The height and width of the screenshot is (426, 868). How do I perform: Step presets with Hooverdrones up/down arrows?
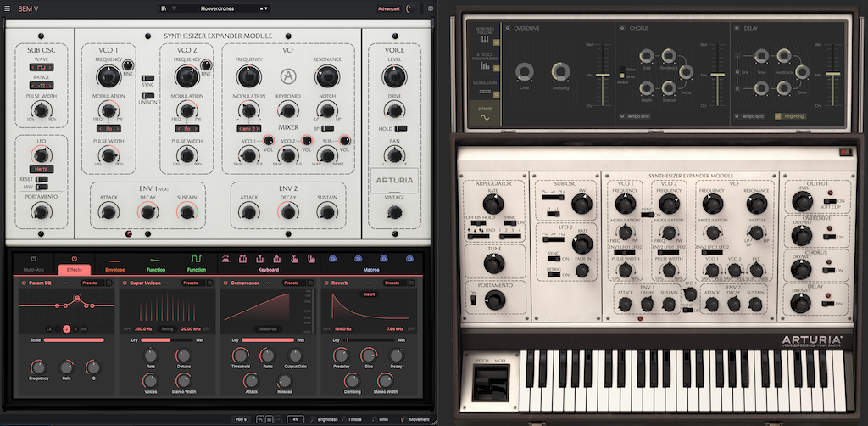point(264,8)
